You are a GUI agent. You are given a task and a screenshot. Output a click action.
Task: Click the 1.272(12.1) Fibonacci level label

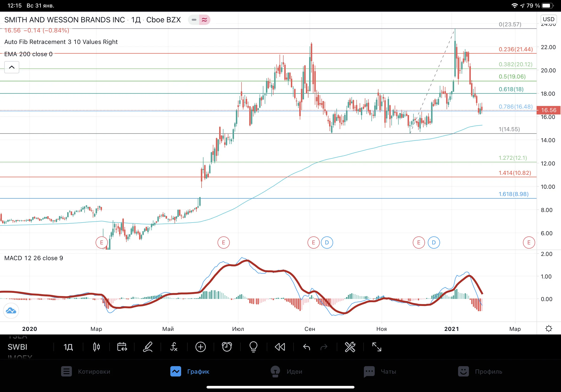point(513,158)
